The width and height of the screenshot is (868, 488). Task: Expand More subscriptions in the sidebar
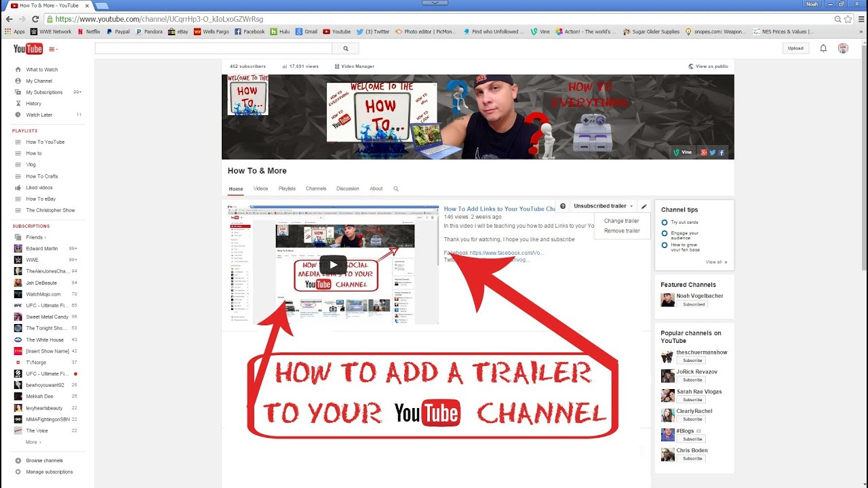pyautogui.click(x=33, y=442)
